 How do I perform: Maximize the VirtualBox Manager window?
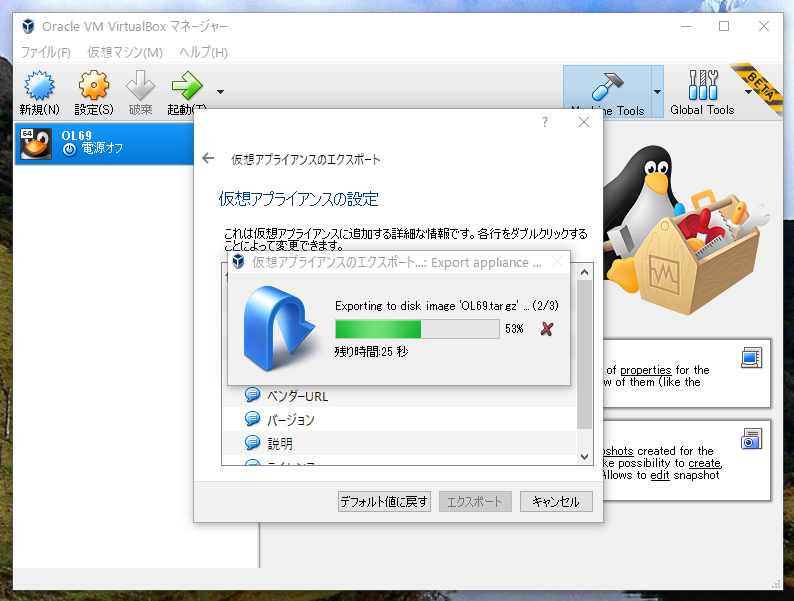tap(724, 26)
